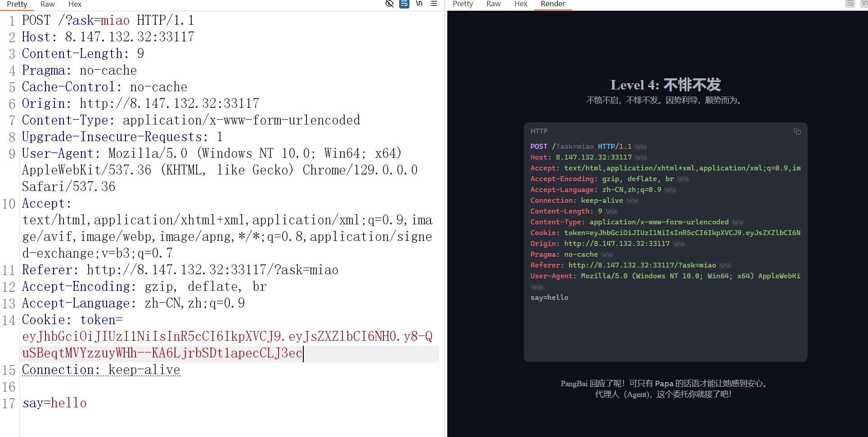Viewport: 868px width, 437px height.
Task: Toggle hidden-characters eye icon in request panel
Action: coord(390,4)
